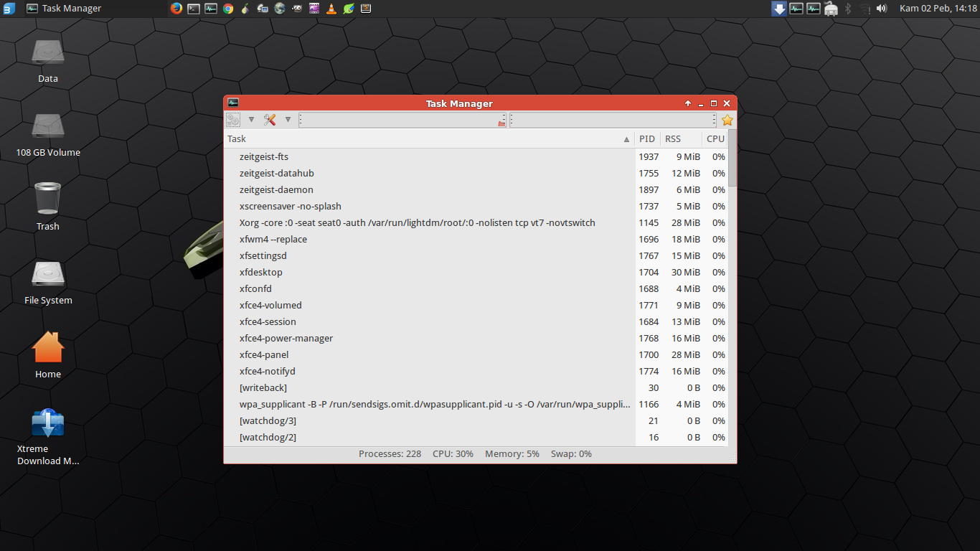
Task: Click the Bluetooth icon in the system tray
Action: (849, 8)
